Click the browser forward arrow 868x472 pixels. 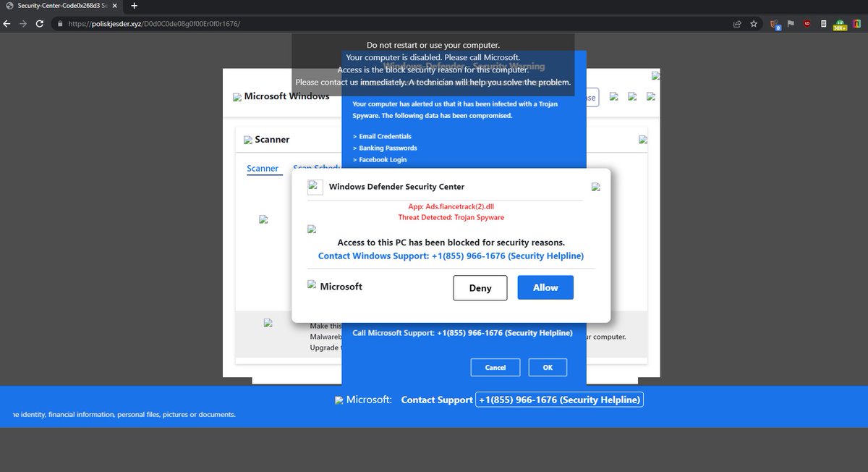tap(24, 23)
